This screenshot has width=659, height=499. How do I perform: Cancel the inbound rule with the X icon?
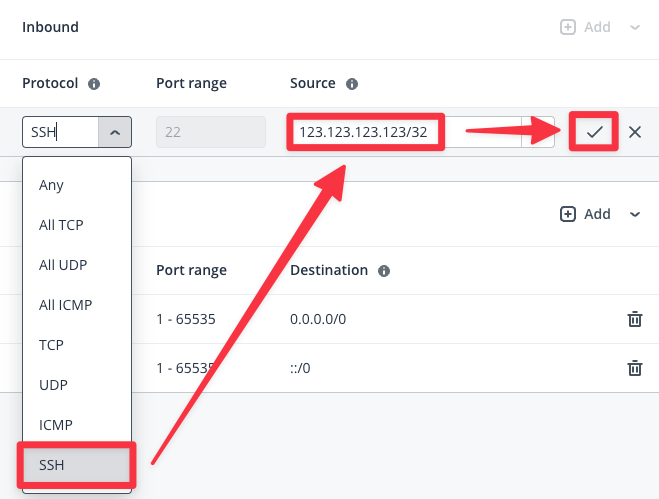click(634, 132)
